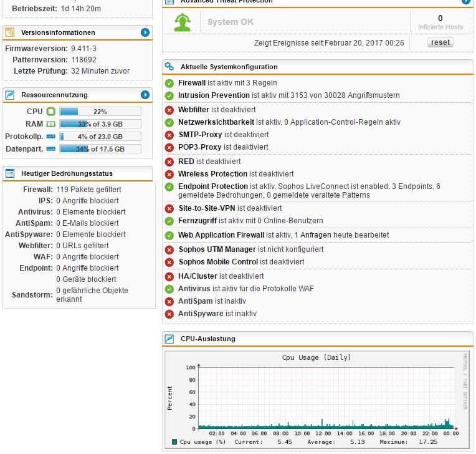476x454 pixels.
Task: Click the RAM module icon
Action: click(x=51, y=124)
